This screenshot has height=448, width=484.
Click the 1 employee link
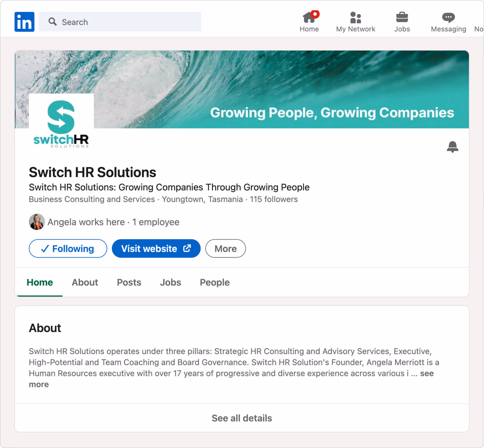click(156, 222)
